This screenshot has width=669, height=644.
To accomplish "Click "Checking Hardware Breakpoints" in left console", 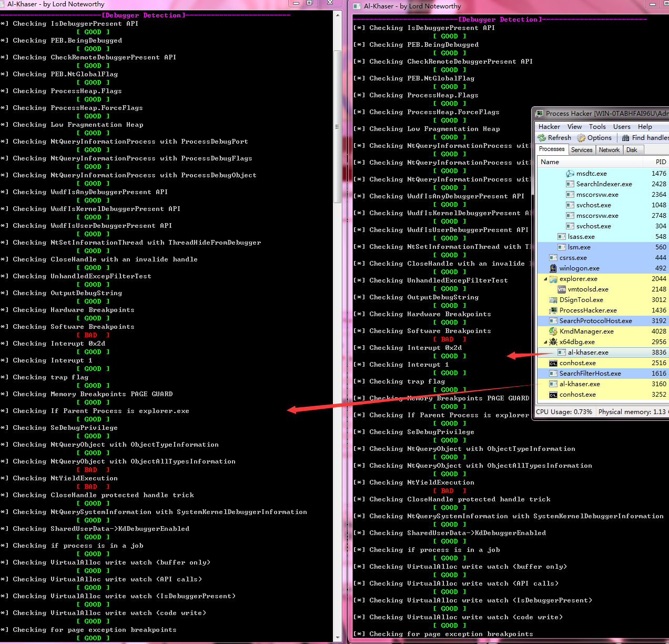I will (x=74, y=310).
